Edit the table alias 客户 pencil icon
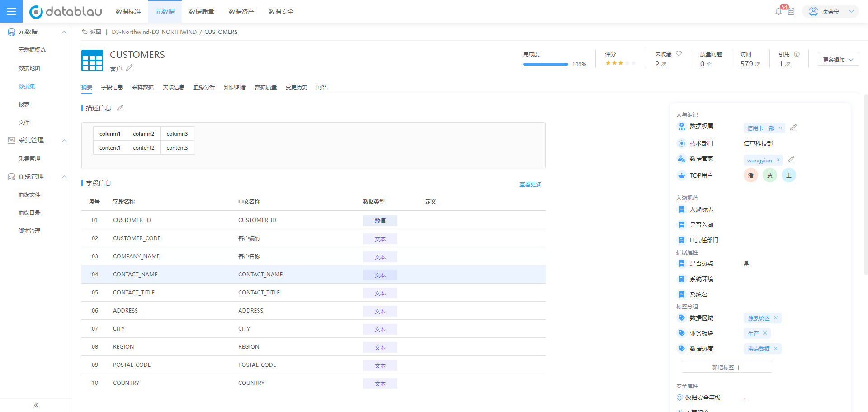 (x=130, y=68)
